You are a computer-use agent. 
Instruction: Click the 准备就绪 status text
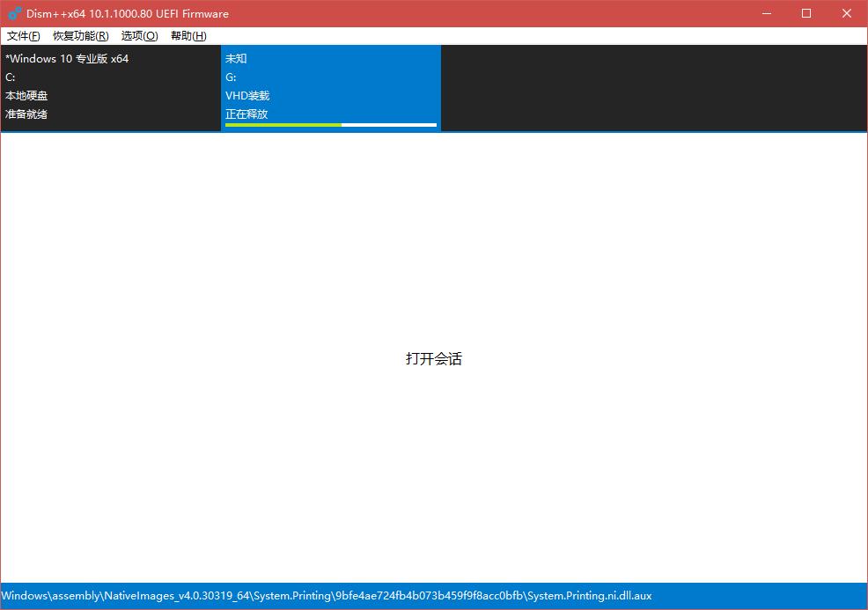coord(26,114)
